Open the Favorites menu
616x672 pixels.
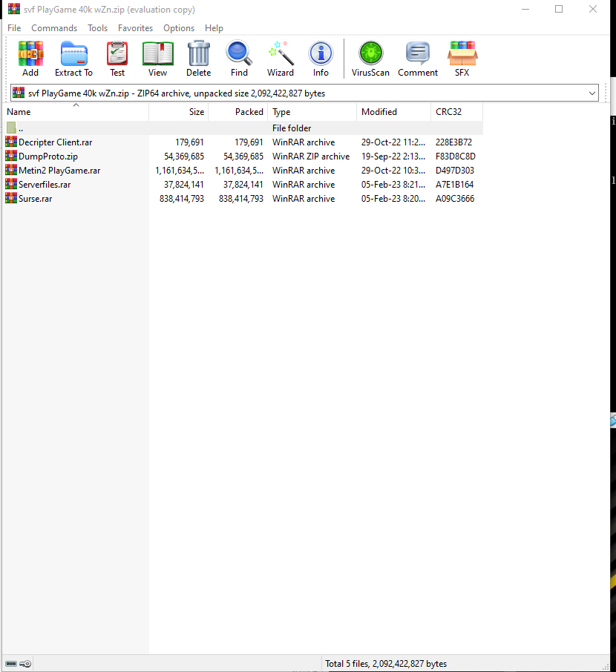pos(135,28)
